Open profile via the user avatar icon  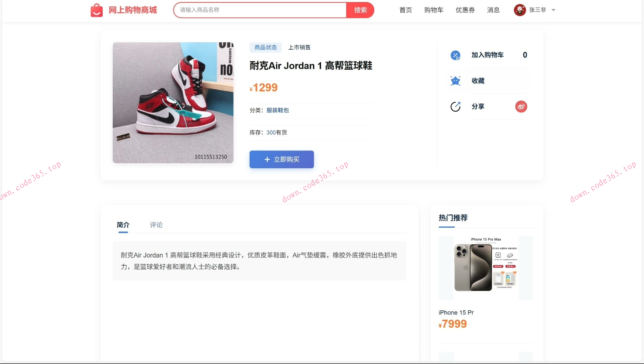(x=520, y=10)
